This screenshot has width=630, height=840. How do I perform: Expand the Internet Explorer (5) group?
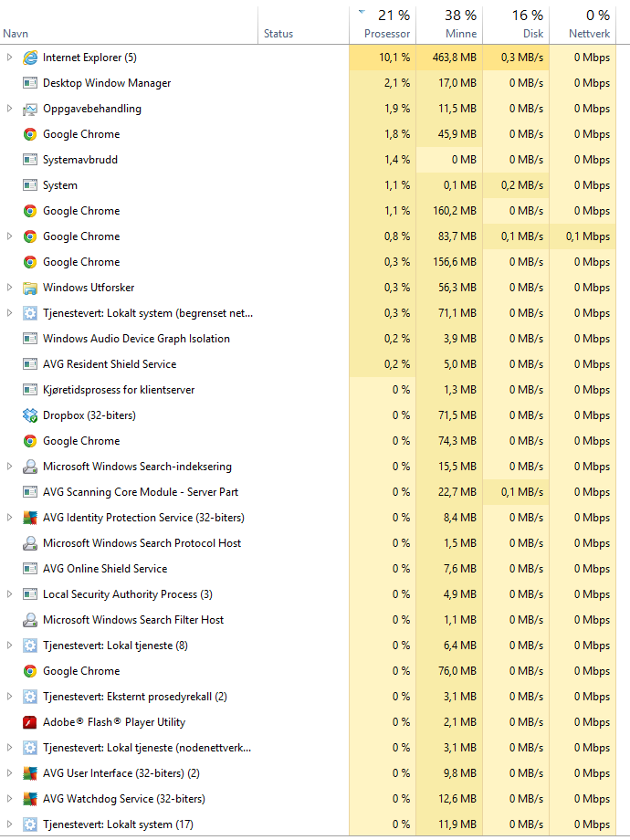pos(9,58)
